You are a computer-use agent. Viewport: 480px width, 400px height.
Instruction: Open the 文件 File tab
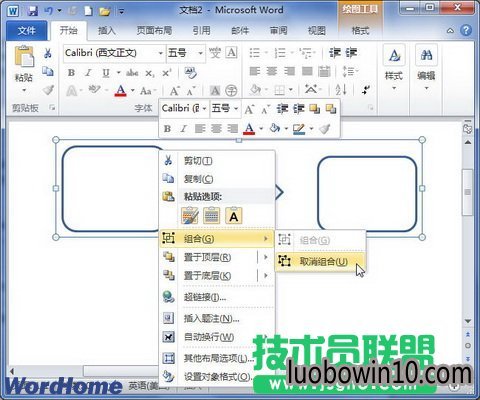[x=27, y=31]
